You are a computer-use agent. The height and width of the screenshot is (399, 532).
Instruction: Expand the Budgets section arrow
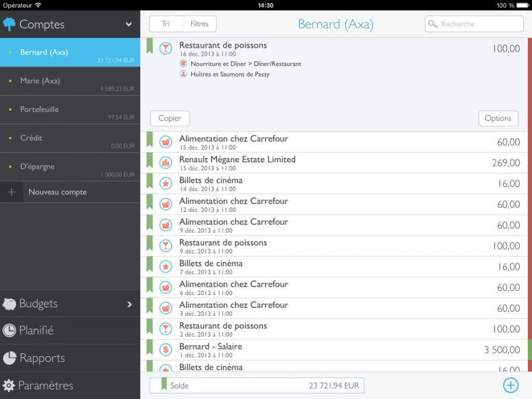click(x=129, y=304)
